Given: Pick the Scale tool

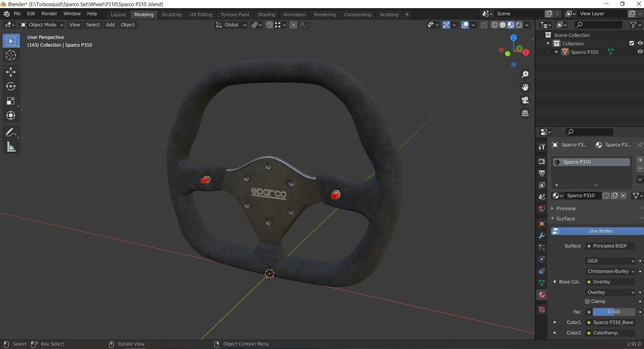Looking at the screenshot, I should [11, 101].
